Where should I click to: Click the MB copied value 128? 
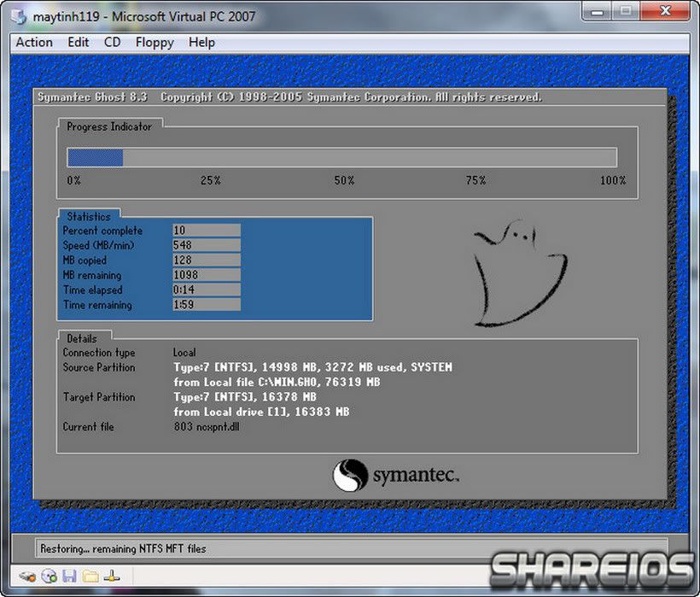click(207, 260)
